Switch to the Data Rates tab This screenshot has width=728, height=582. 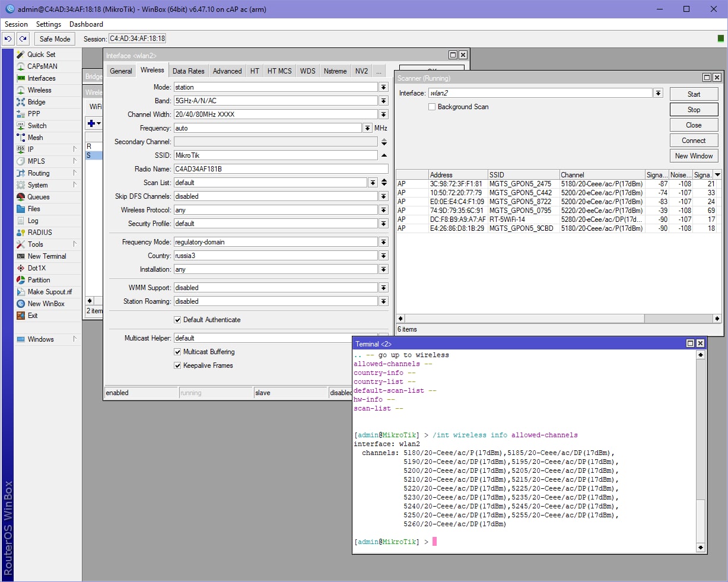[188, 71]
